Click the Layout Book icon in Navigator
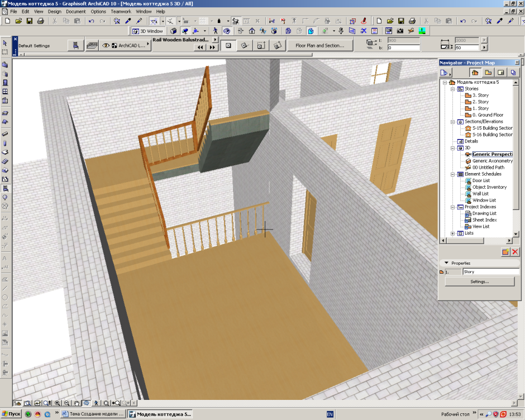The image size is (525, 420). 500,73
